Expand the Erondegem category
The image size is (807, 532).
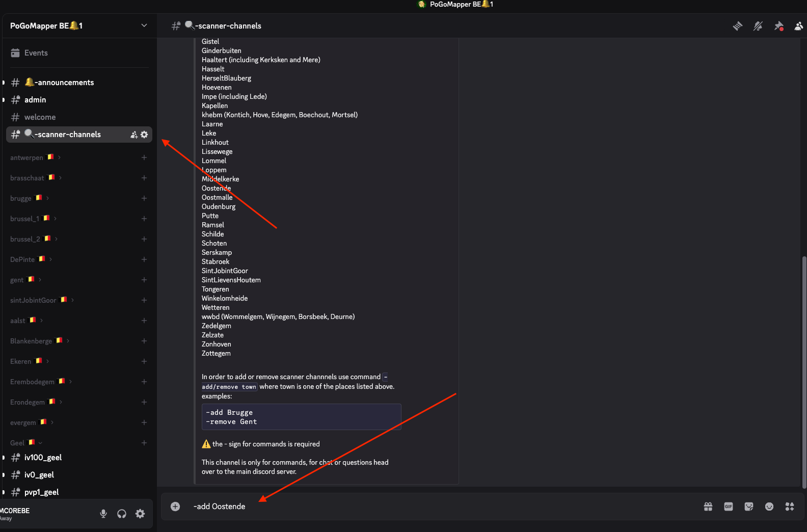(36, 402)
